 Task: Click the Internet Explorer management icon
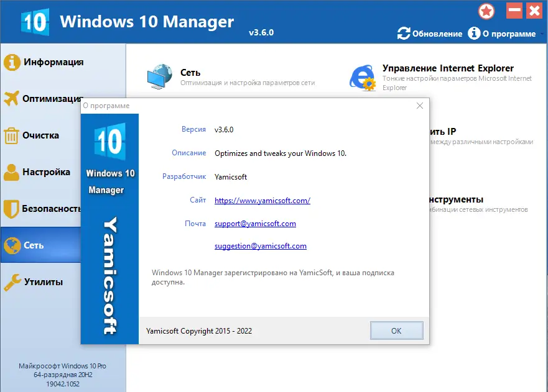point(363,78)
